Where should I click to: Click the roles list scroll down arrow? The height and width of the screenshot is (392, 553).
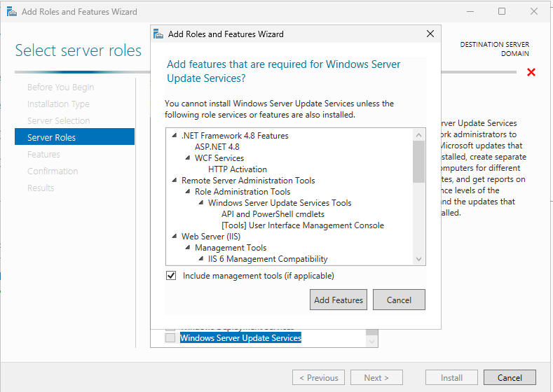[371, 341]
